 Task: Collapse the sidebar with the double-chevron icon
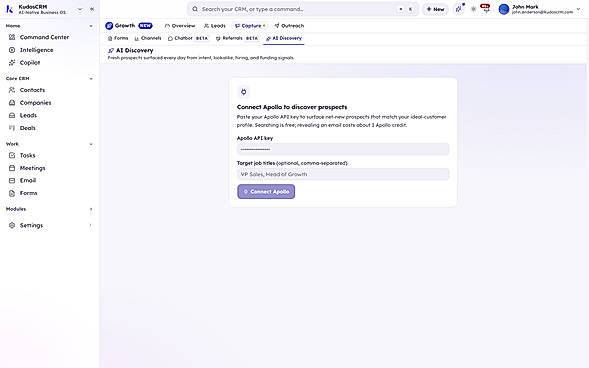pos(92,9)
